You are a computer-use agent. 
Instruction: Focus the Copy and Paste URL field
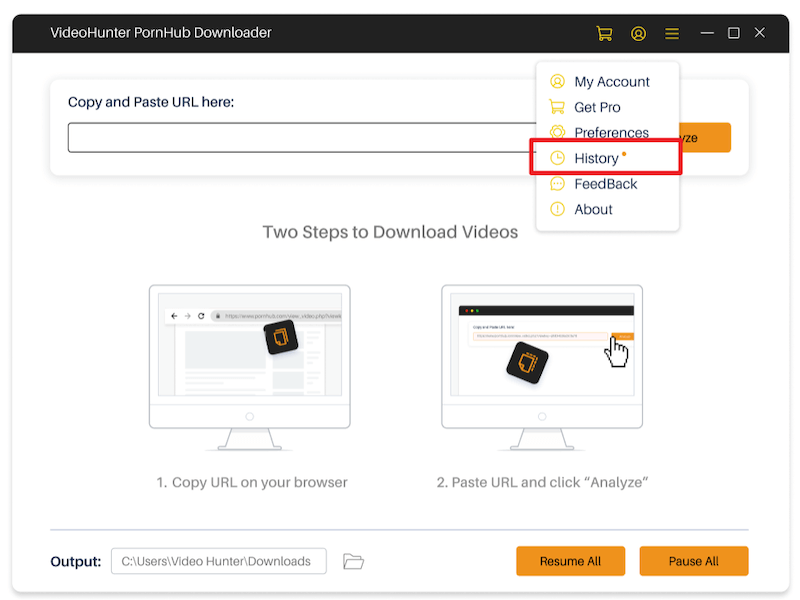coord(302,138)
